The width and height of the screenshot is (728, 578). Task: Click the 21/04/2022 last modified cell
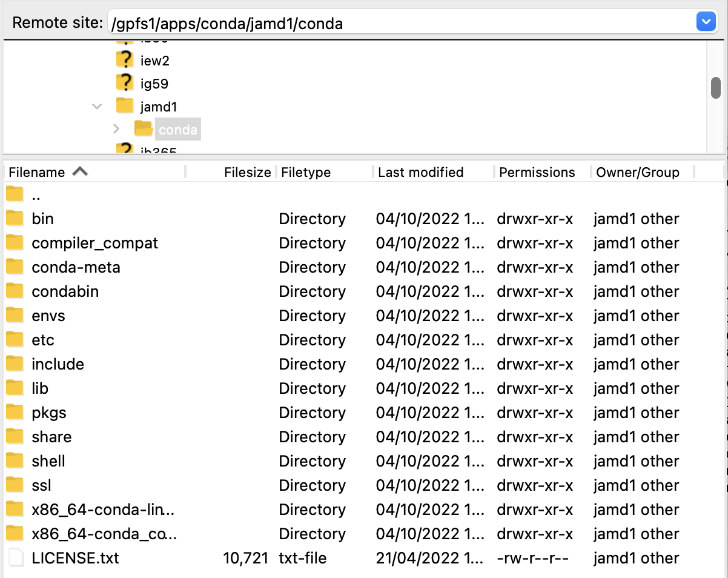(430, 558)
